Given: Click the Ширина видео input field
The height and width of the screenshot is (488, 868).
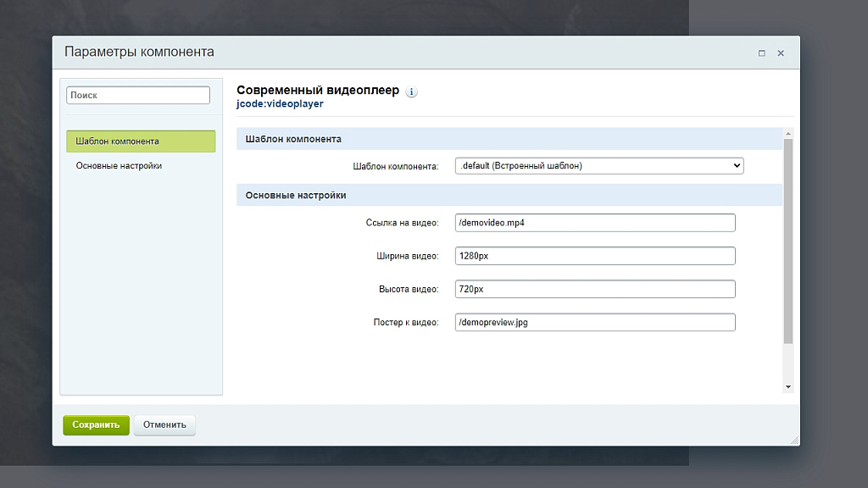Looking at the screenshot, I should [595, 256].
